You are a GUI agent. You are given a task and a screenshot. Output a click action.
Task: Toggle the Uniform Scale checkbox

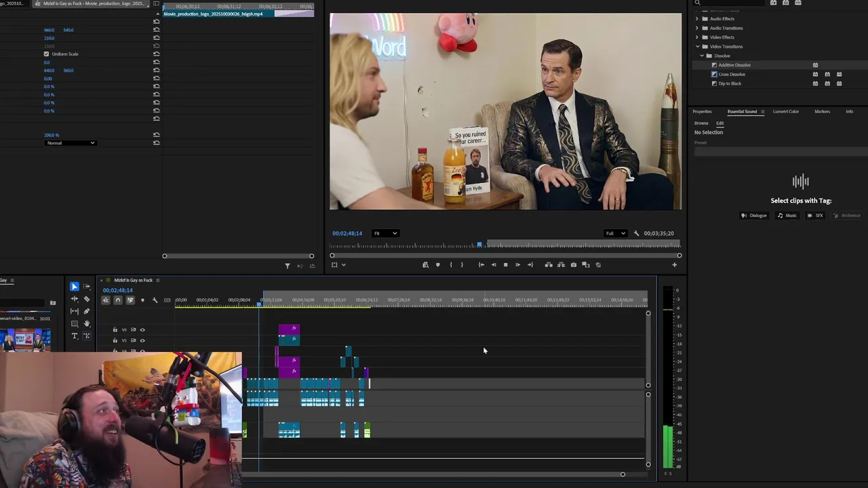coord(47,54)
